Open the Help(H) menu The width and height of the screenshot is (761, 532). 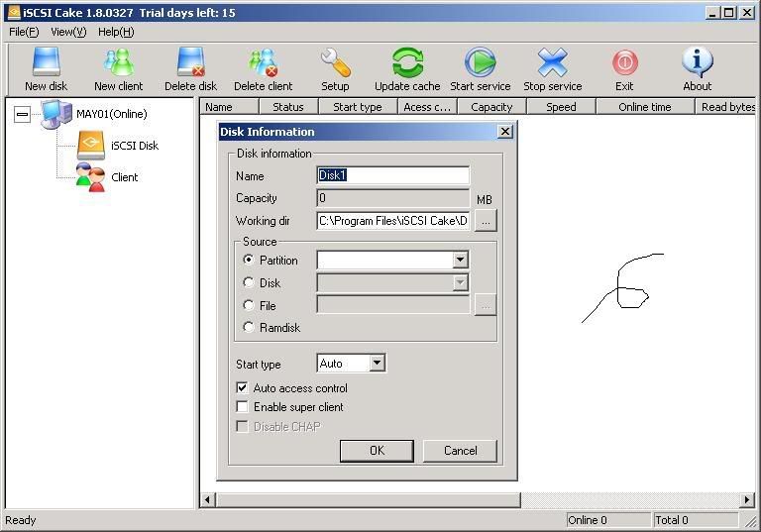(116, 32)
